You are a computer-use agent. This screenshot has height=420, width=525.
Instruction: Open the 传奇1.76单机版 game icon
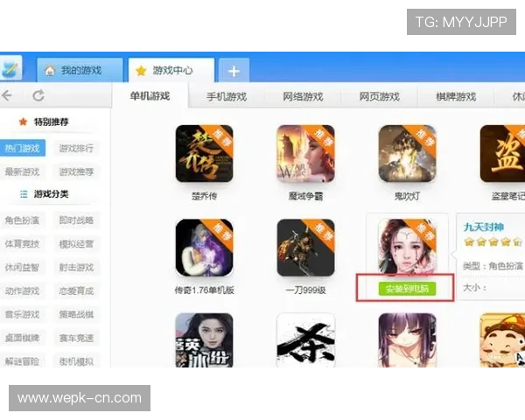pos(204,248)
